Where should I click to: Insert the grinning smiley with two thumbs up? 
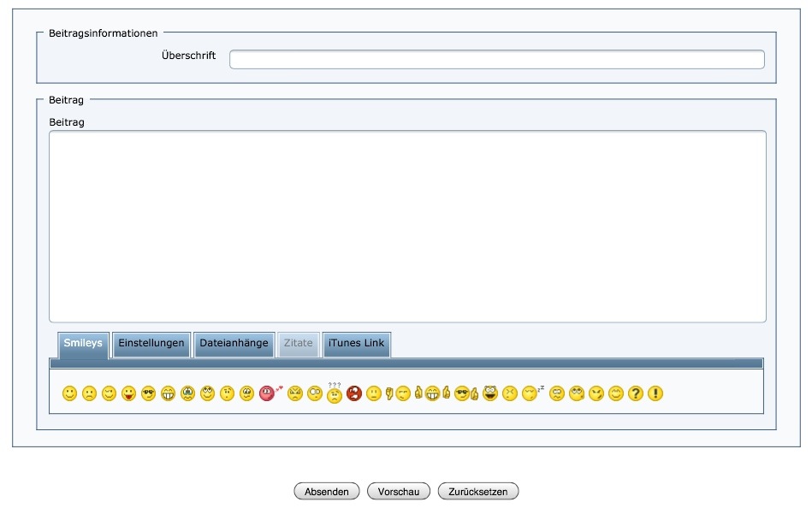[x=432, y=393]
